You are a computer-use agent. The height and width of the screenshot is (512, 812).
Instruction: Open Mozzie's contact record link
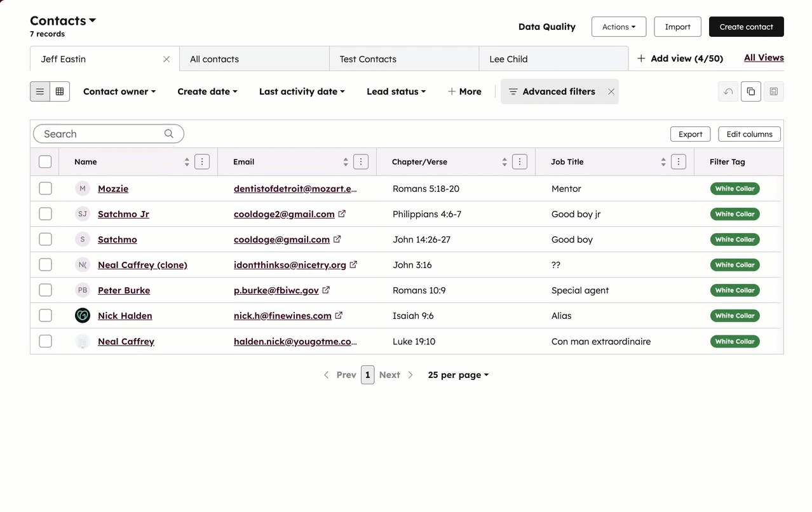click(x=112, y=188)
